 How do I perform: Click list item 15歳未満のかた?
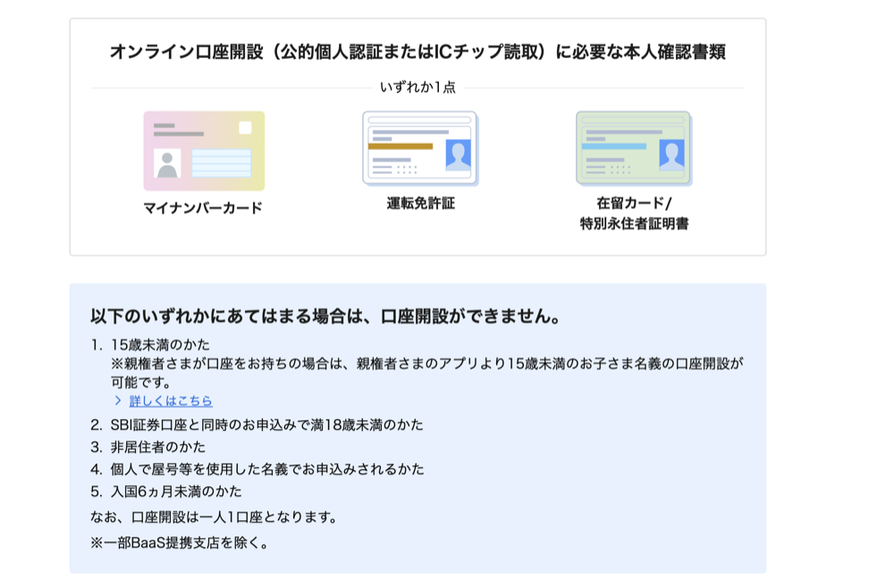(160, 345)
